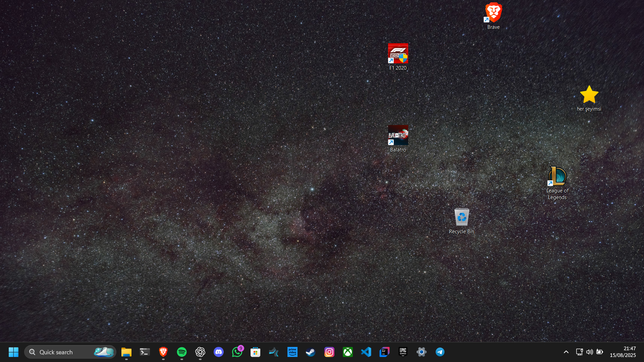The height and width of the screenshot is (362, 644).
Task: Open Settings gear in the taskbar
Action: [x=422, y=352]
